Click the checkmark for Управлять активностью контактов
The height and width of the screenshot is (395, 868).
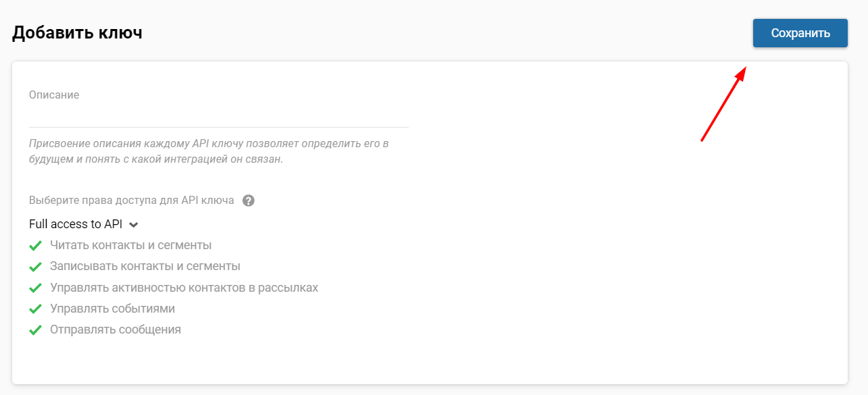click(x=36, y=288)
